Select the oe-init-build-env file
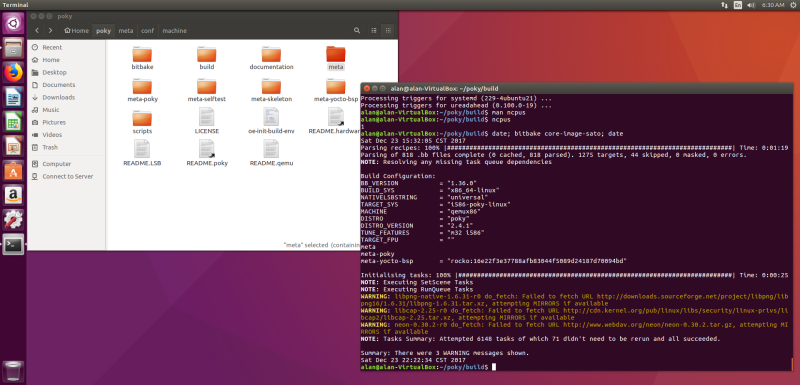This screenshot has width=800, height=385. pyautogui.click(x=271, y=121)
